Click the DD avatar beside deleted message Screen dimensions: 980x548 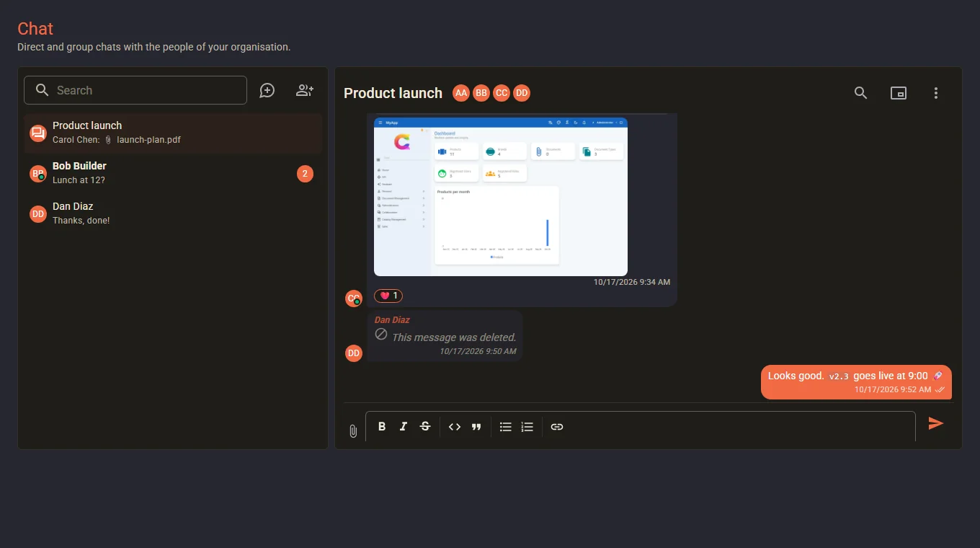click(354, 353)
